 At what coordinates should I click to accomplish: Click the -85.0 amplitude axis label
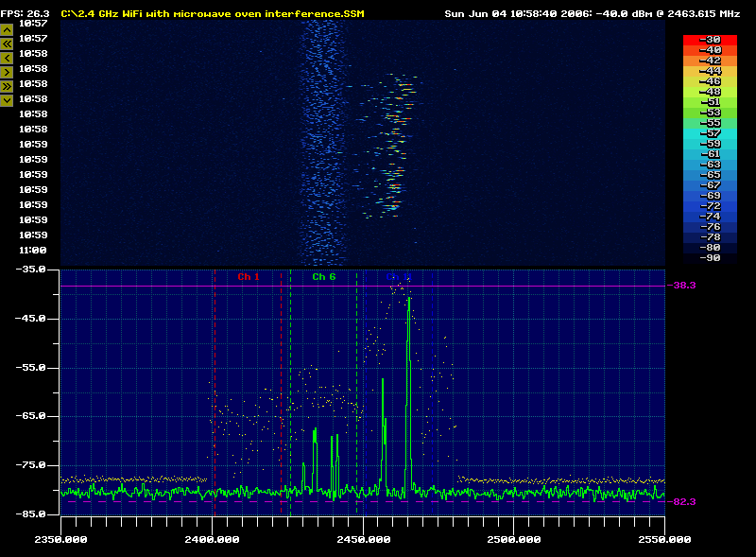tap(30, 514)
